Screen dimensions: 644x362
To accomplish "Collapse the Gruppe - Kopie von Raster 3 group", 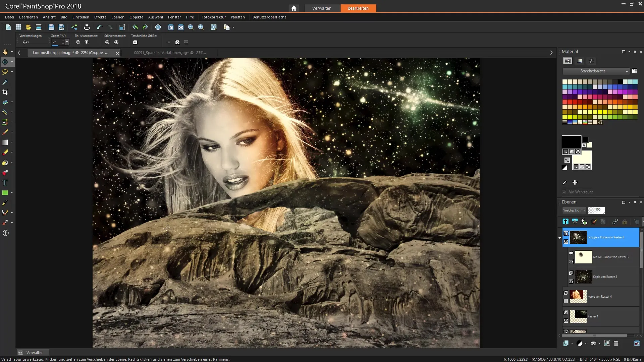I will (x=559, y=238).
